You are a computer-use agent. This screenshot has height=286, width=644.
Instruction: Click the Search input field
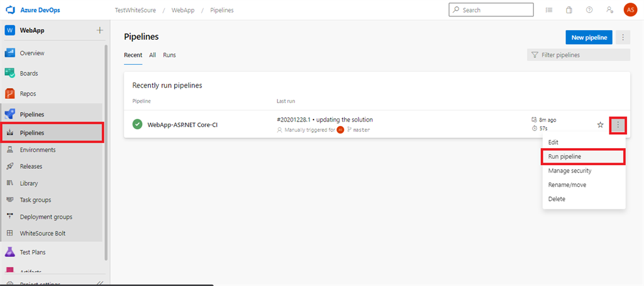pyautogui.click(x=491, y=10)
